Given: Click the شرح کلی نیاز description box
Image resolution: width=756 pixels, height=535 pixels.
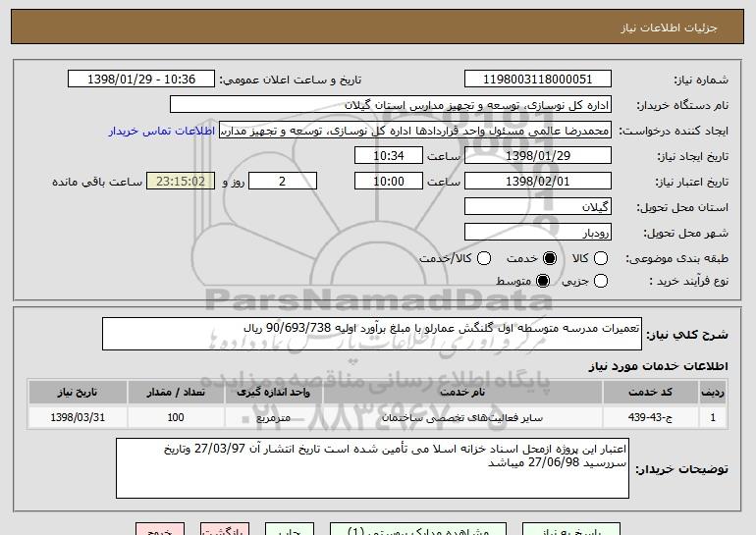Looking at the screenshot, I should coord(372,334).
